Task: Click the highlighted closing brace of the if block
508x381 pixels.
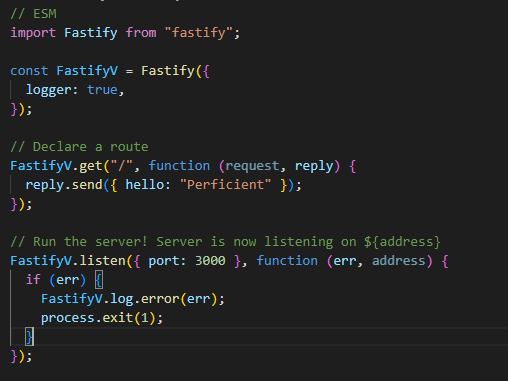Action: (x=30, y=337)
